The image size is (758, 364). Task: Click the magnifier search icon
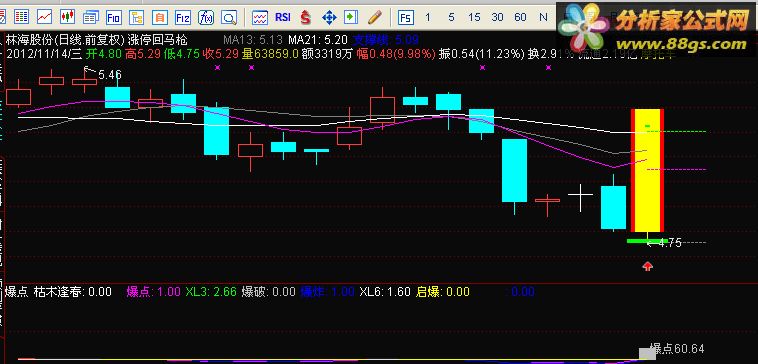[x=229, y=18]
